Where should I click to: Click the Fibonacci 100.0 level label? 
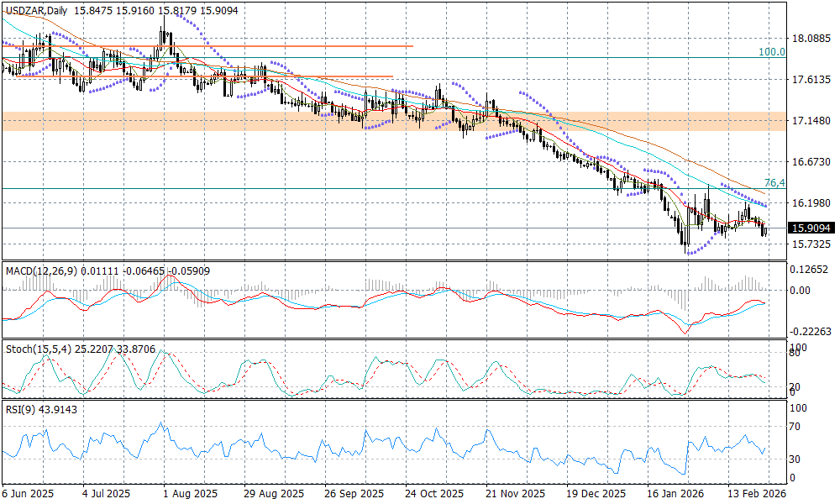(771, 52)
